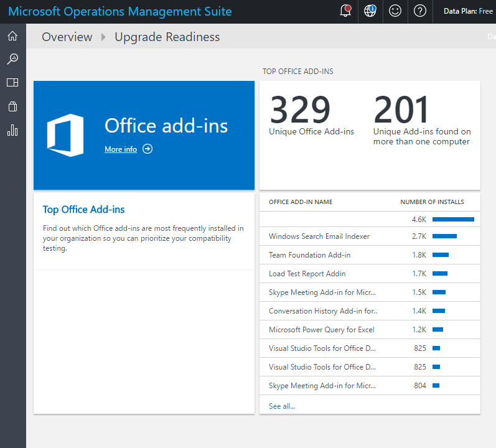
Task: Click Microsoft Operations Management Suite title
Action: pos(120,11)
